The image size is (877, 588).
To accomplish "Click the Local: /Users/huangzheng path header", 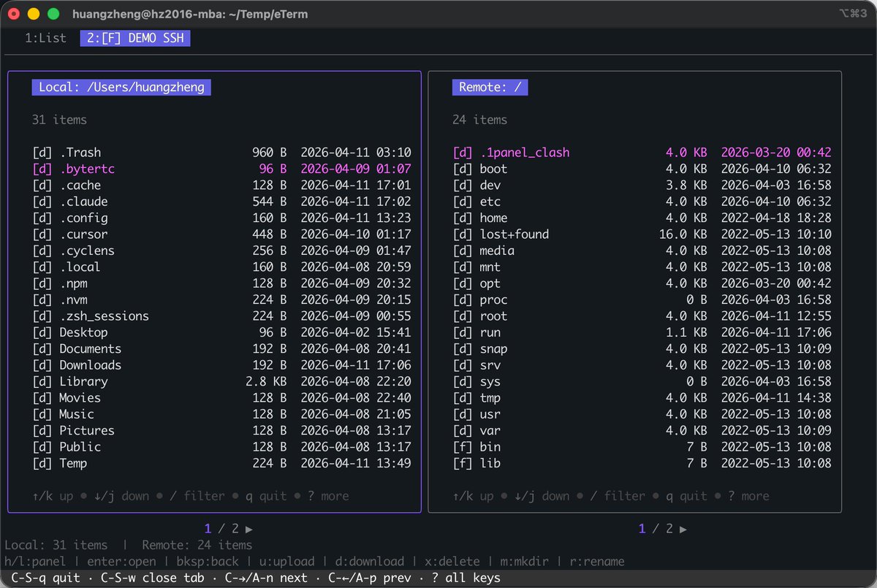I will coord(121,88).
